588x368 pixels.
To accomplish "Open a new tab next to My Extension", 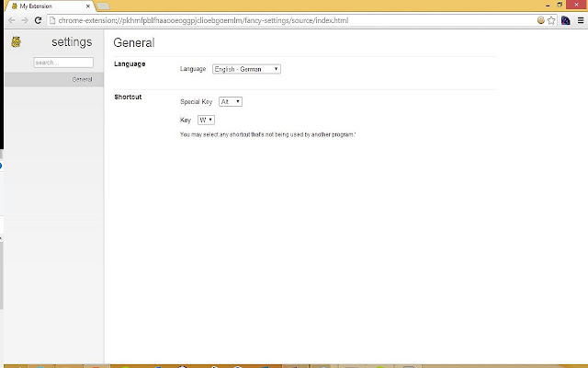I will [x=103, y=6].
